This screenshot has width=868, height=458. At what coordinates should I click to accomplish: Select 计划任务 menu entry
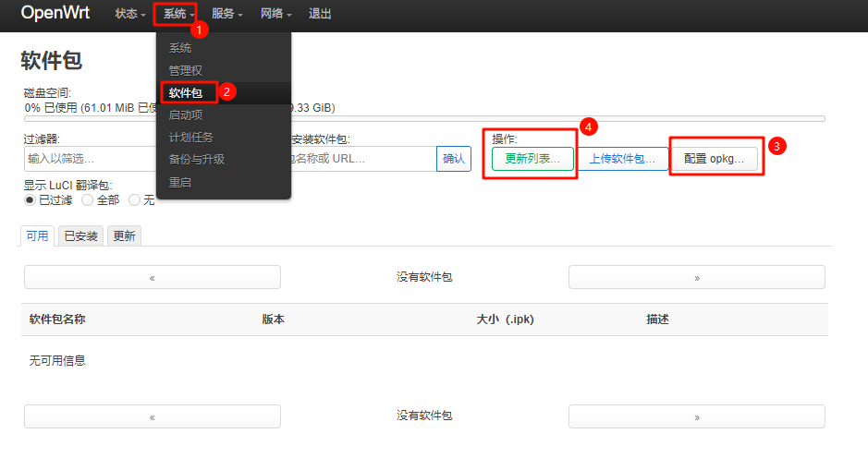190,138
